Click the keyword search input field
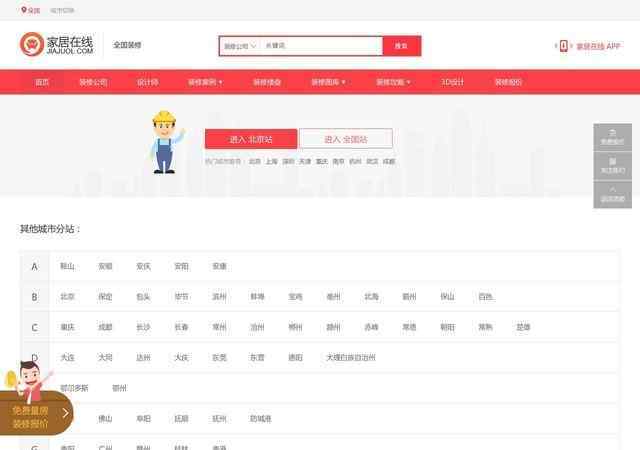The height and width of the screenshot is (450, 640). tap(320, 46)
